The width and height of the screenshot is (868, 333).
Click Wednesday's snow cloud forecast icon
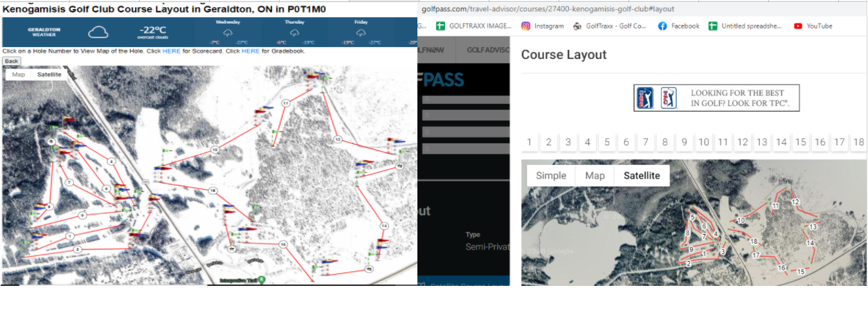pos(228,33)
